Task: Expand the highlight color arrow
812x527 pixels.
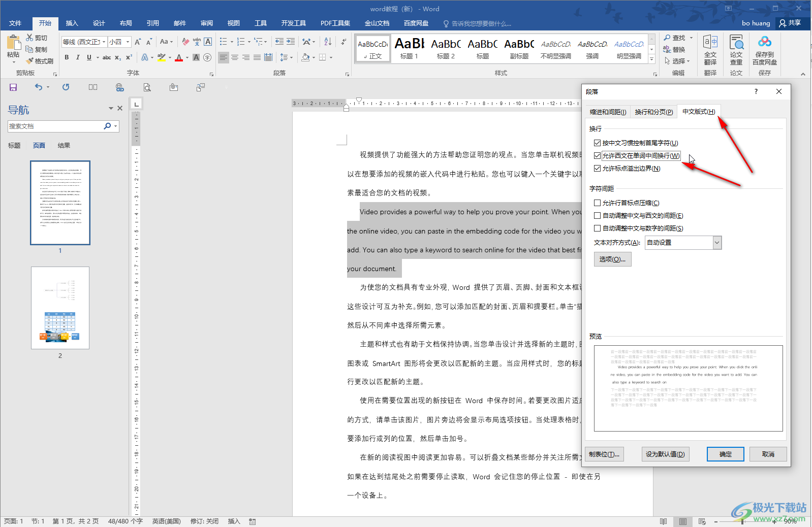Action: pos(170,57)
